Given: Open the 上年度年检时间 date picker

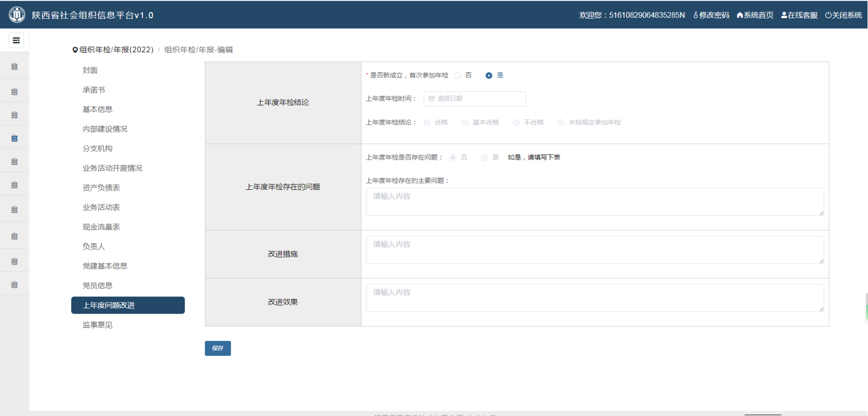Looking at the screenshot, I should click(475, 99).
